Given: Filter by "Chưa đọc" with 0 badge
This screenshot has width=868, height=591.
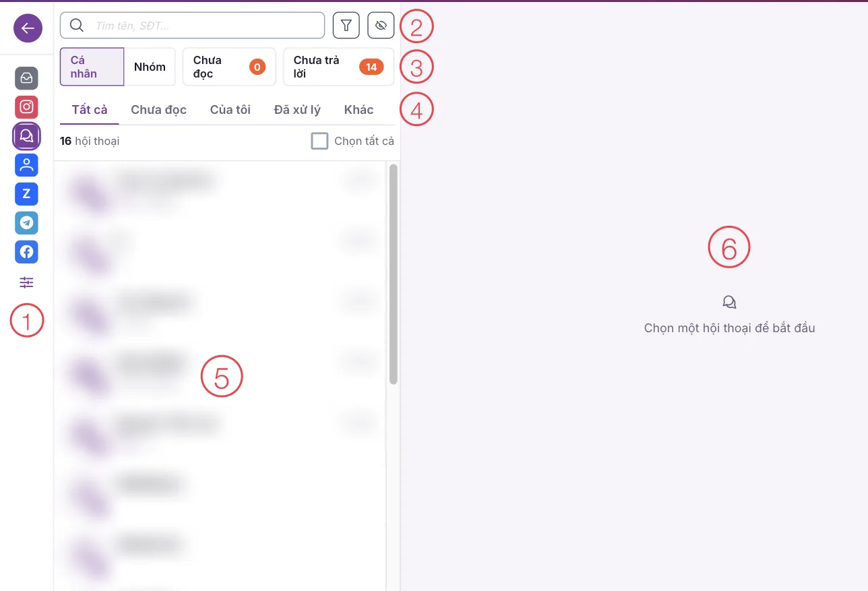Looking at the screenshot, I should (x=229, y=67).
